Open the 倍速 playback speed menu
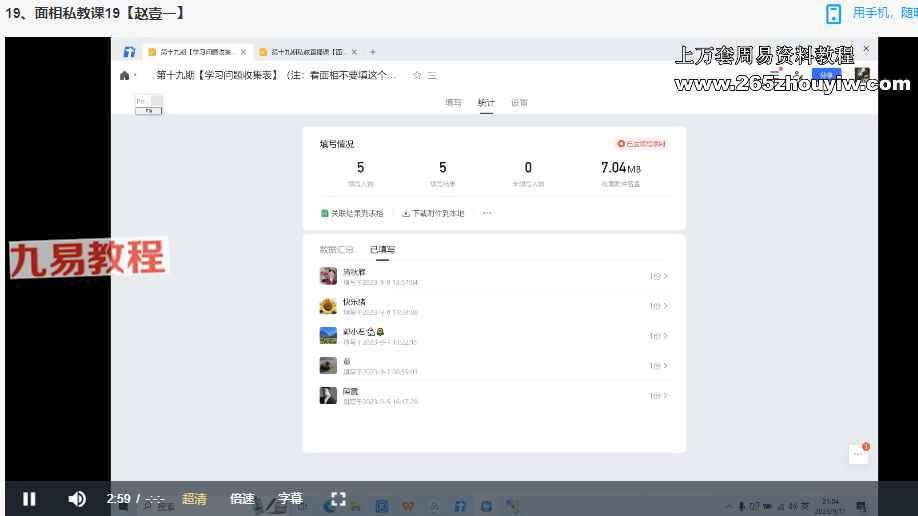The width and height of the screenshot is (918, 516). pos(242,499)
